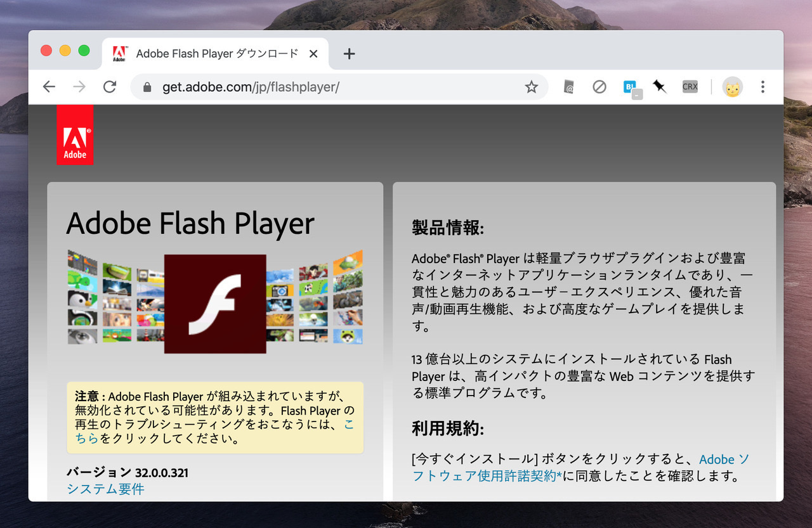Open Chrome's three-dot menu

pos(763,87)
